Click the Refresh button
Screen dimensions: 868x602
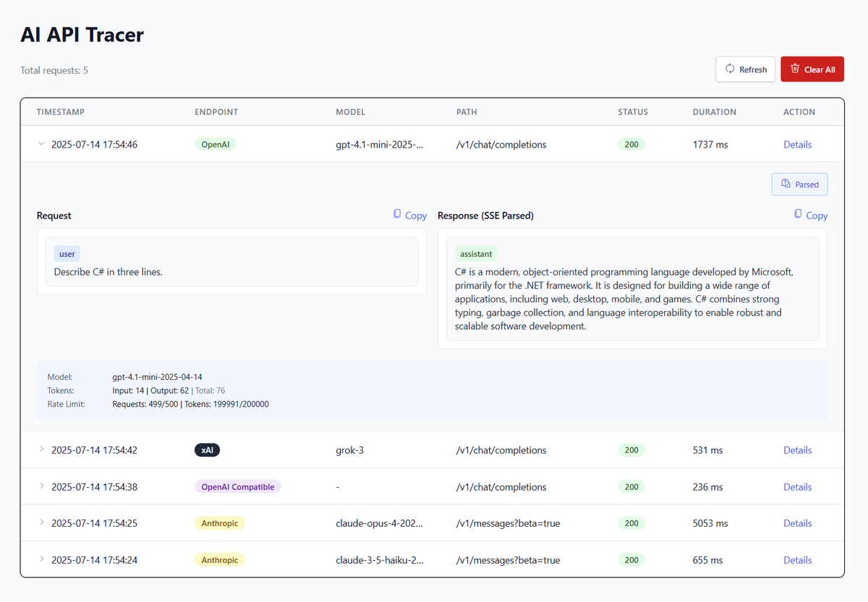coord(745,69)
